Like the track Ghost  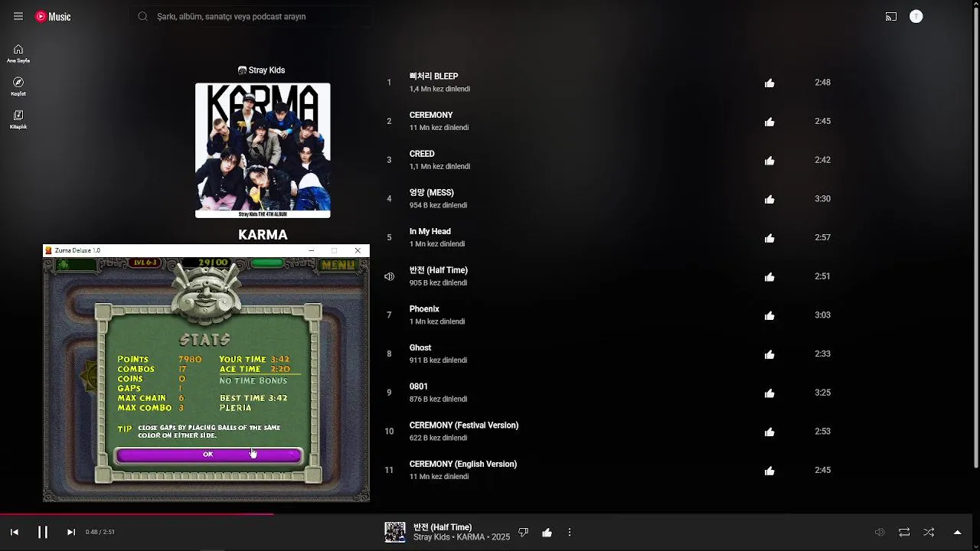coord(769,354)
